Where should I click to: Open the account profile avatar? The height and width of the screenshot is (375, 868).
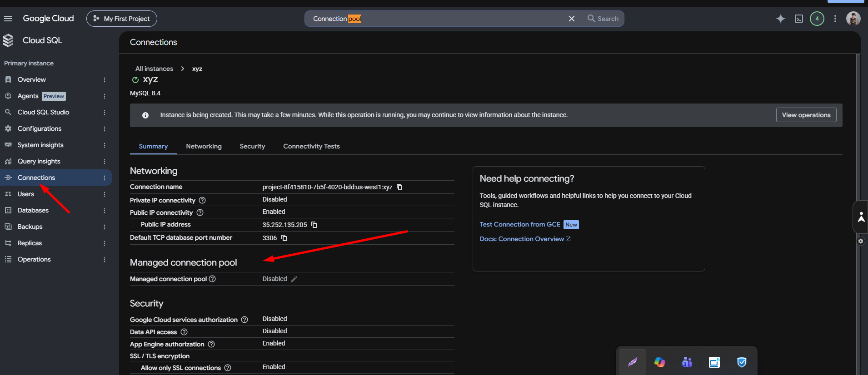click(853, 19)
